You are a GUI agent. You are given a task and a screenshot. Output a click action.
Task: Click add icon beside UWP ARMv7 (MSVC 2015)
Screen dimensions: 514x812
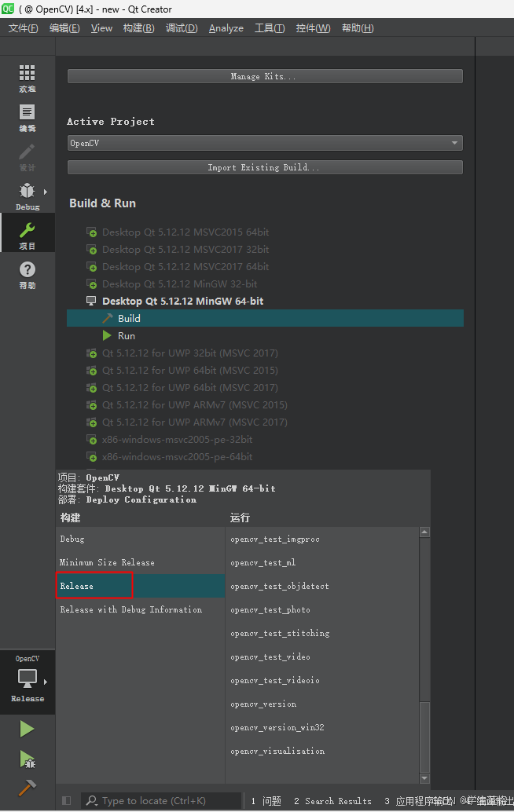(x=91, y=405)
